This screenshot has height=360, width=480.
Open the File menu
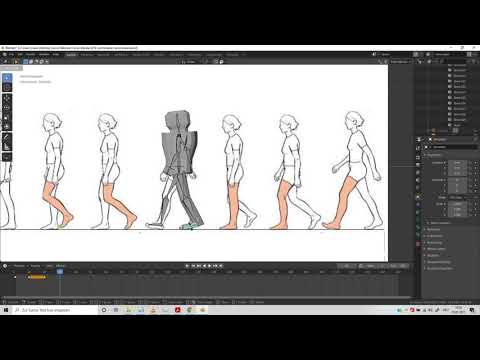tap(11, 54)
